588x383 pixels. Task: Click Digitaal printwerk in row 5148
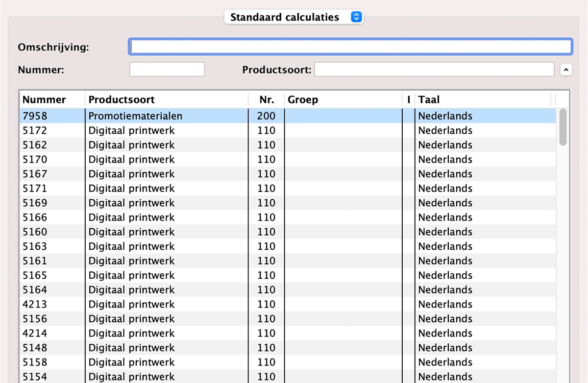(x=131, y=348)
